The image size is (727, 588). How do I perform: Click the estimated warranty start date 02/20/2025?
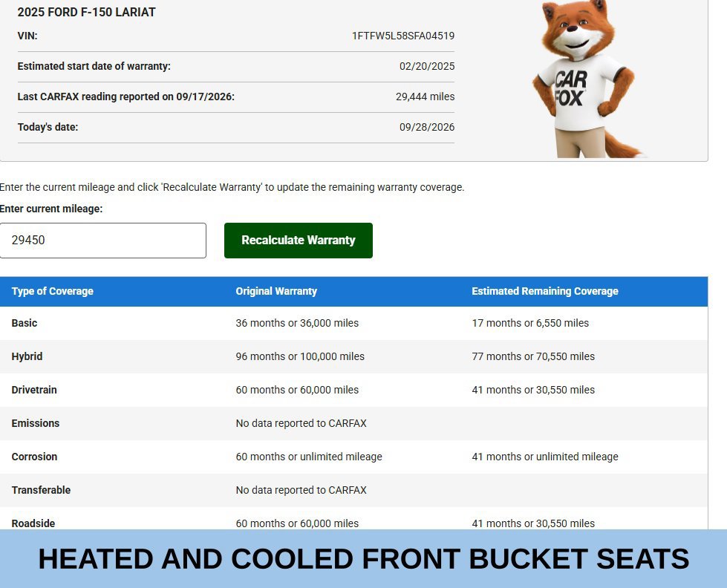pos(427,66)
